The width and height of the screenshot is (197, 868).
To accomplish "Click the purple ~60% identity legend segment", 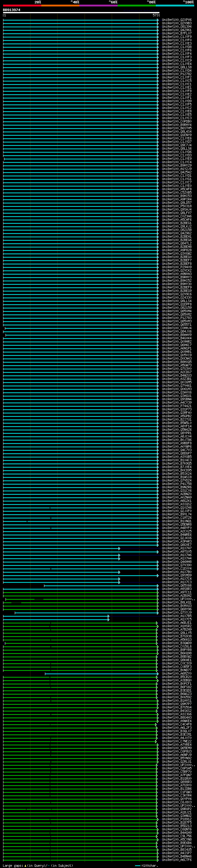I will tap(99, 6).
